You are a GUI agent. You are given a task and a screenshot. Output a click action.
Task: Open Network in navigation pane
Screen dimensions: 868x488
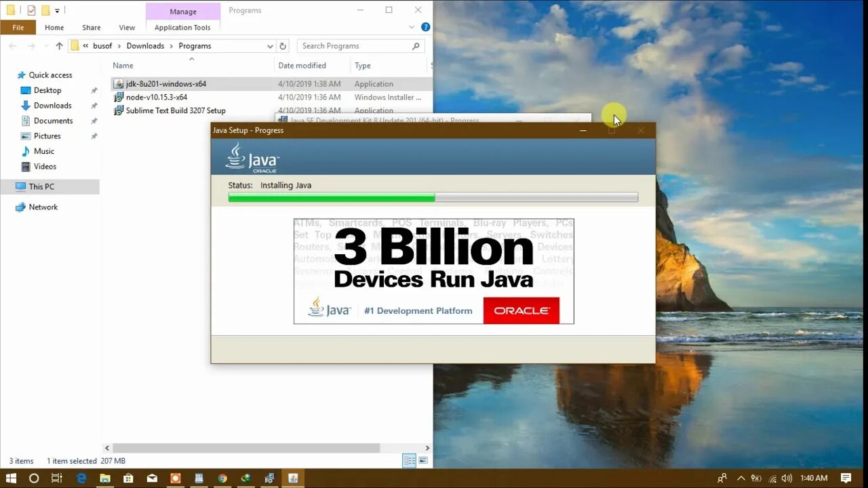pyautogui.click(x=43, y=207)
